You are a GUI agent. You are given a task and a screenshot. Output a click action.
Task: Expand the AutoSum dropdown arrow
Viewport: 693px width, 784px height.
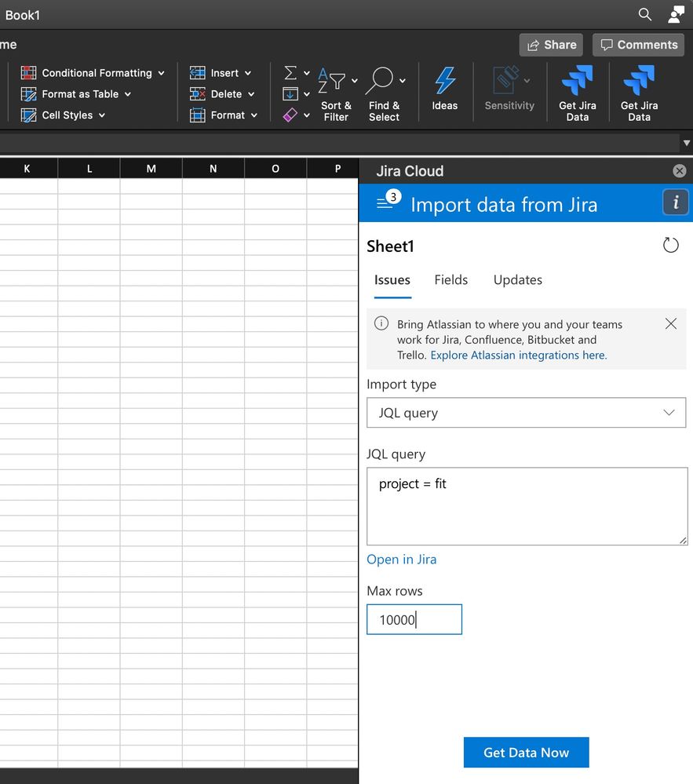point(307,74)
